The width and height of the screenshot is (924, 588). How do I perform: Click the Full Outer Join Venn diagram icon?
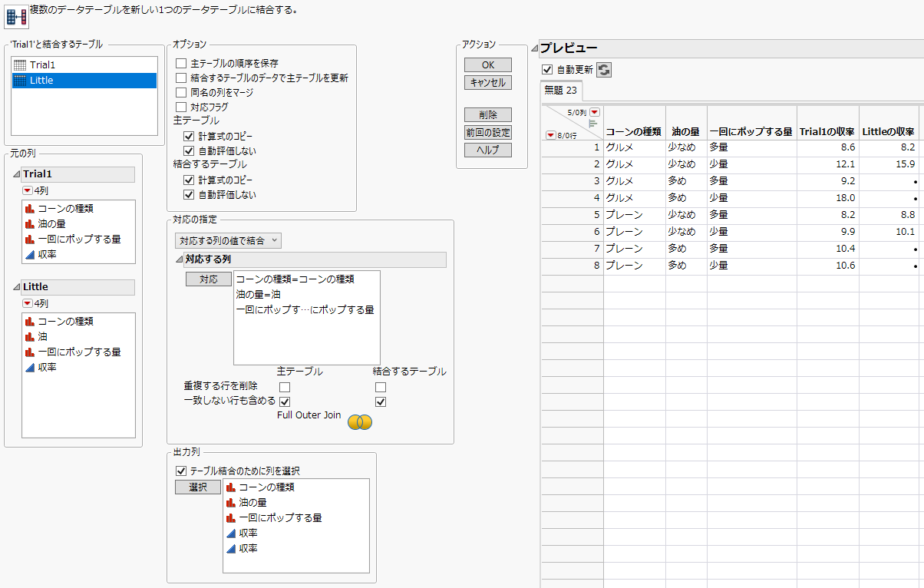coord(358,421)
